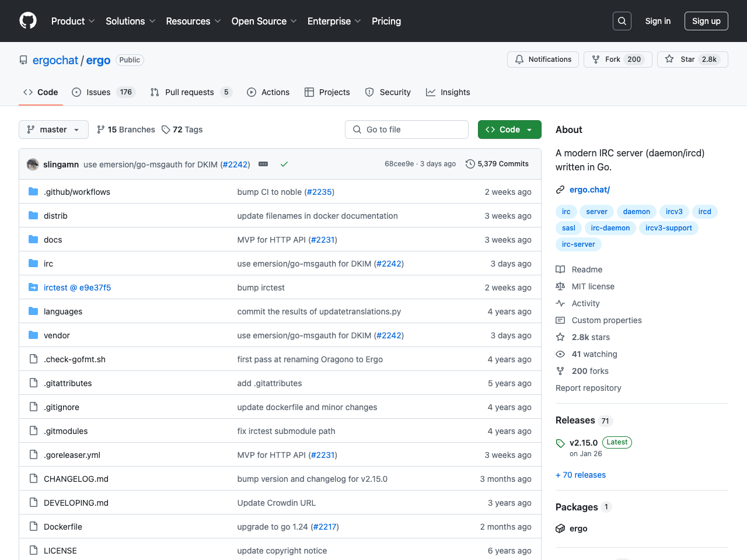
Task: Open the + 70 releases link
Action: (581, 475)
